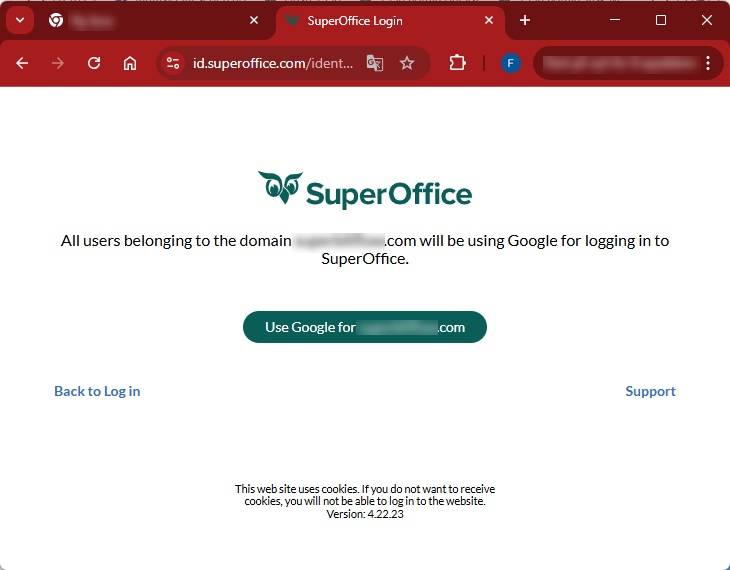Click the id.superoffice.com address field
Viewport: 730px width, 570px height.
[x=273, y=63]
